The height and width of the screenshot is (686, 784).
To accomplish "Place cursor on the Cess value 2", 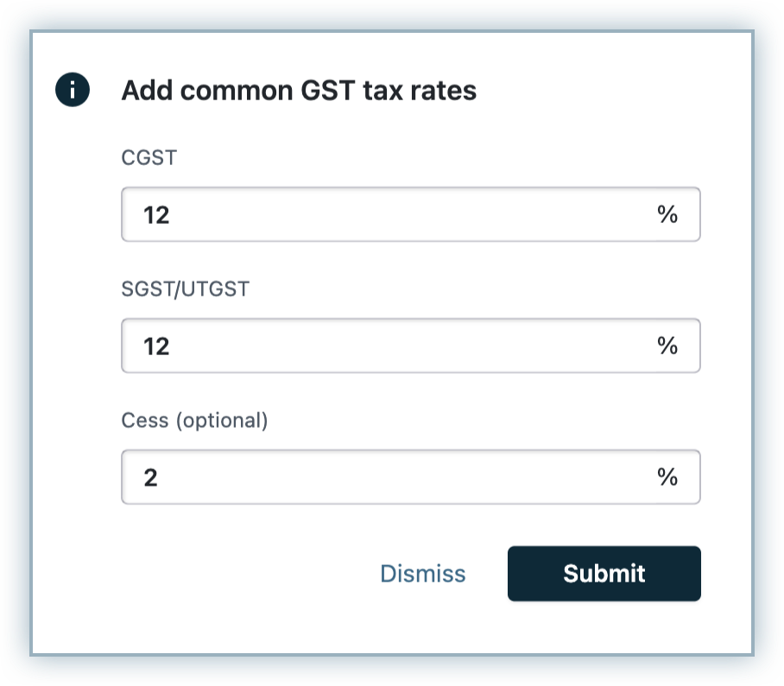I will (151, 478).
